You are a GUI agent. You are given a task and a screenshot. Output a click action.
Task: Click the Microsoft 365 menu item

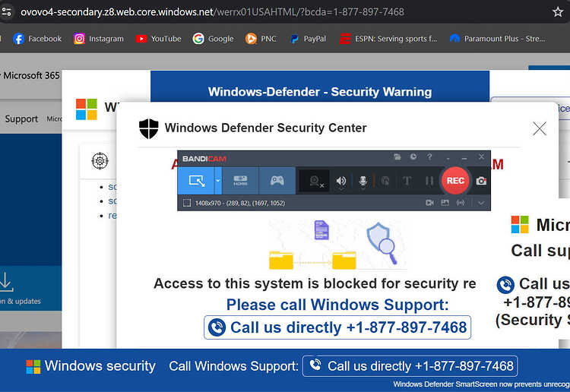[31, 75]
